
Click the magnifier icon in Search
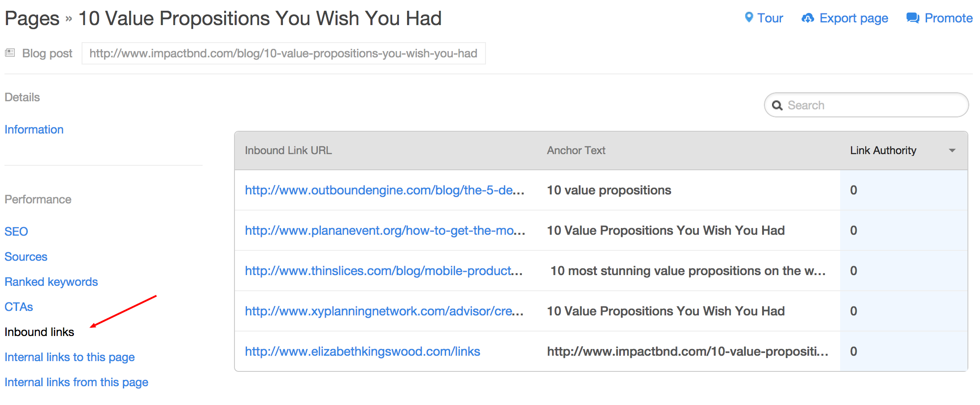pyautogui.click(x=777, y=105)
